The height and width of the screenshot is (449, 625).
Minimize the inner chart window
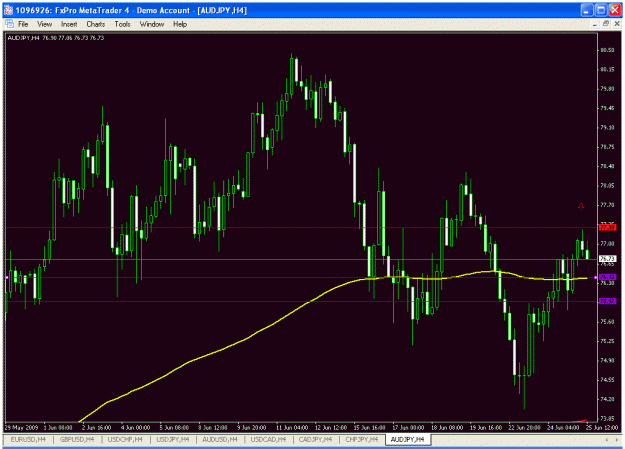coord(595,24)
